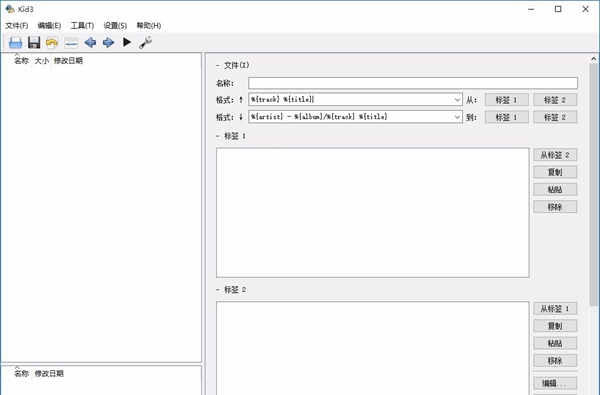Click the Revert undo arrow icon

pos(52,42)
